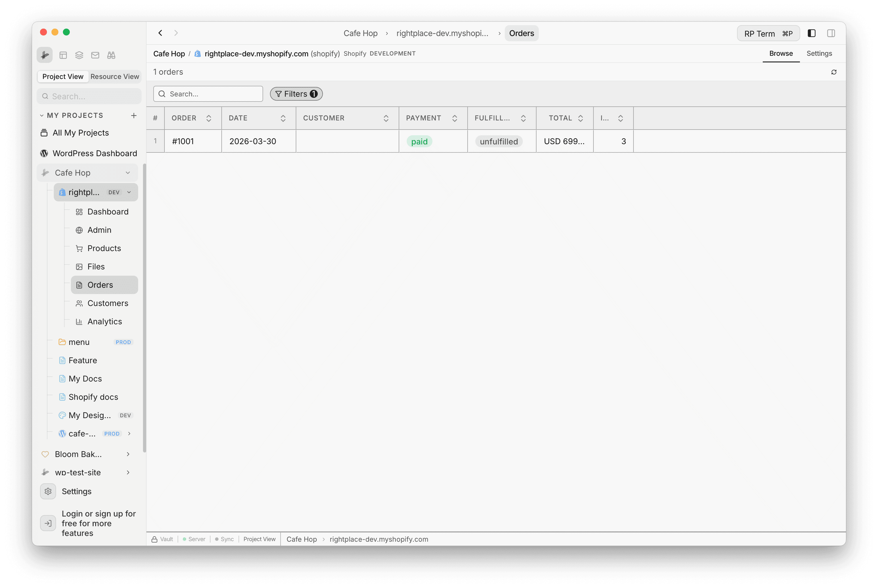Switch to Resource View
Viewport: 878px width, 588px height.
[x=115, y=76]
